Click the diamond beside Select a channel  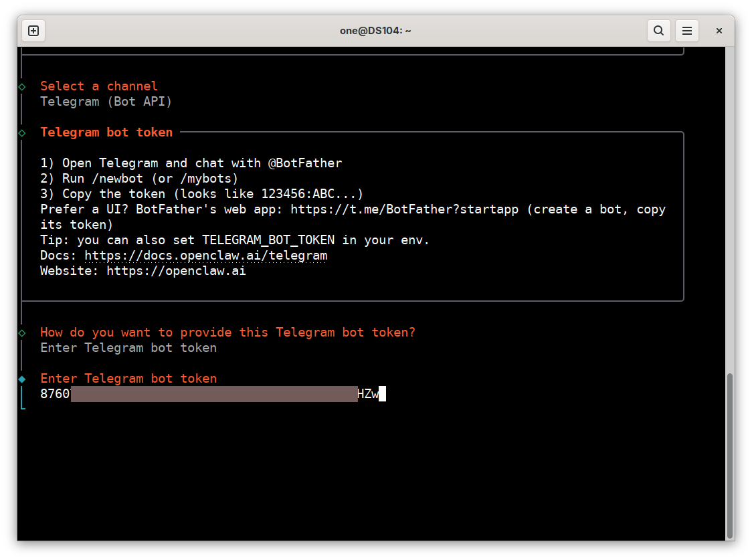(x=22, y=87)
